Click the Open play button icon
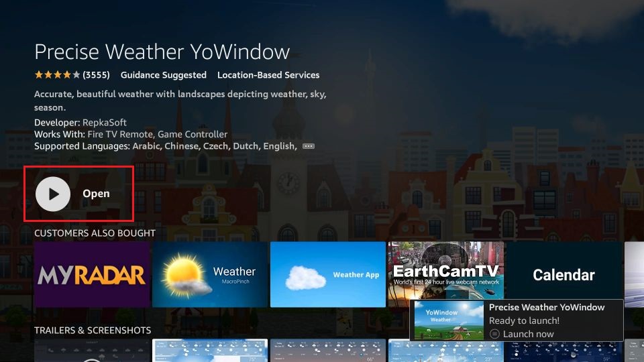The image size is (644, 362). [x=53, y=194]
